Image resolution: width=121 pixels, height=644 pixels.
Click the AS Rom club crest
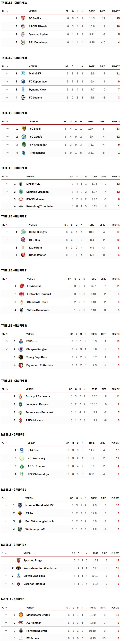coord(20,513)
